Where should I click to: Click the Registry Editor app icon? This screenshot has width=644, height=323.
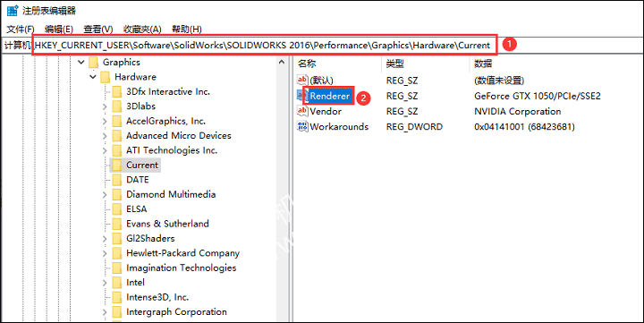point(12,11)
